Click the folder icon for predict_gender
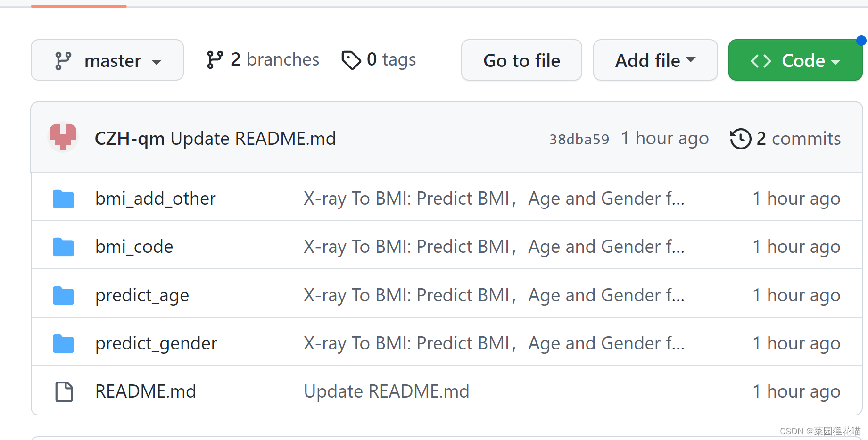The image size is (868, 440). (63, 344)
